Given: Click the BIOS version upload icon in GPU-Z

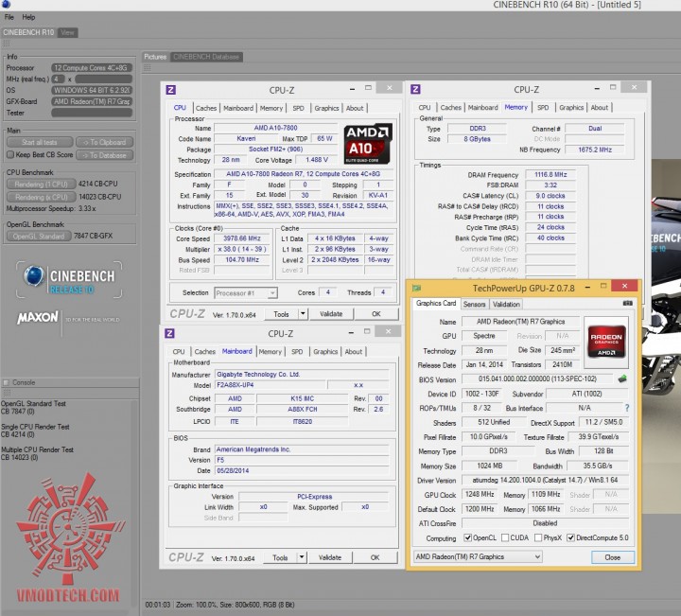Looking at the screenshot, I should (x=622, y=378).
